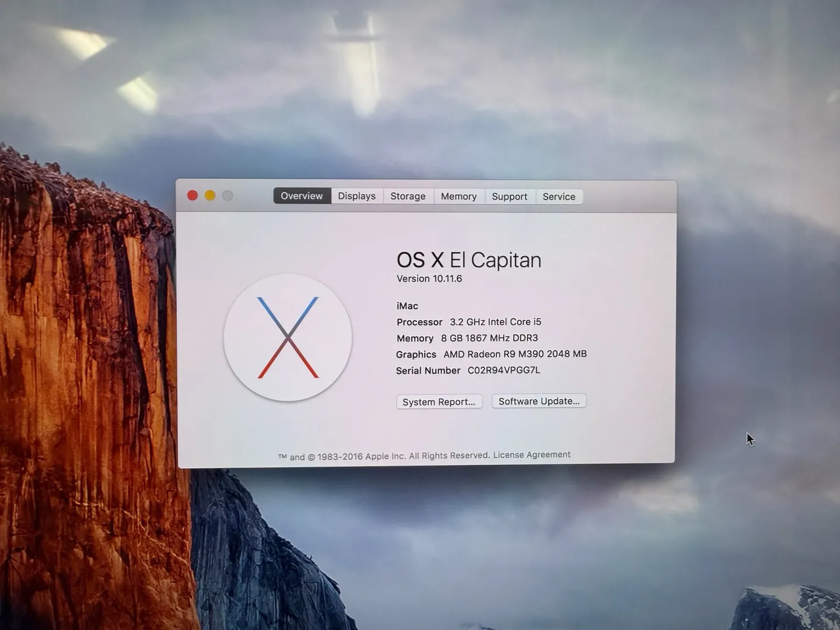This screenshot has width=840, height=630.
Task: Switch to the Overview tab
Action: [302, 196]
